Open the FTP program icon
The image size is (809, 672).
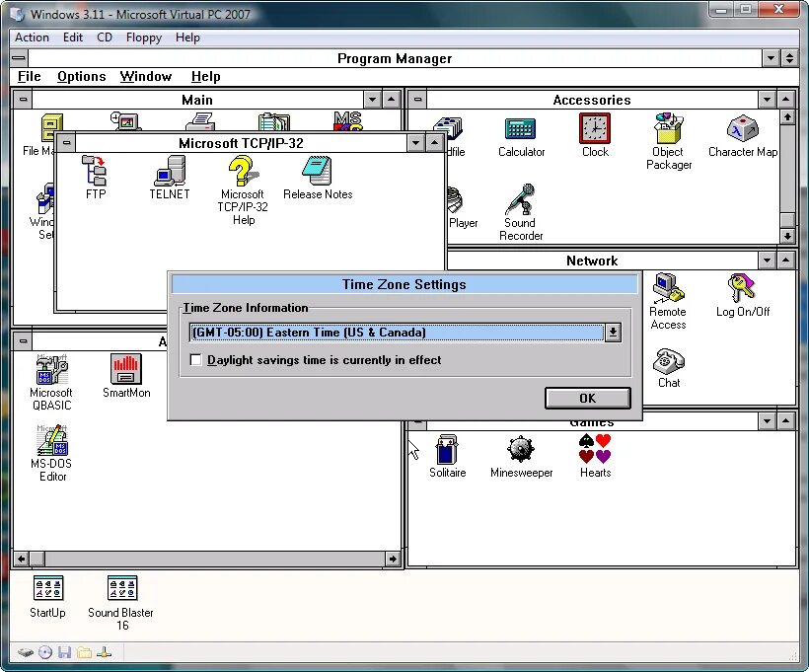tap(95, 177)
